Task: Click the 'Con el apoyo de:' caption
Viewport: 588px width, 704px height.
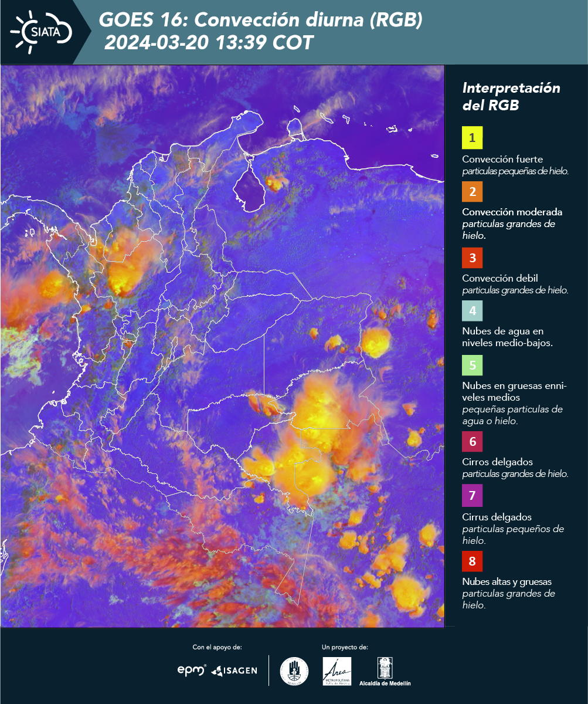Action: click(x=217, y=647)
